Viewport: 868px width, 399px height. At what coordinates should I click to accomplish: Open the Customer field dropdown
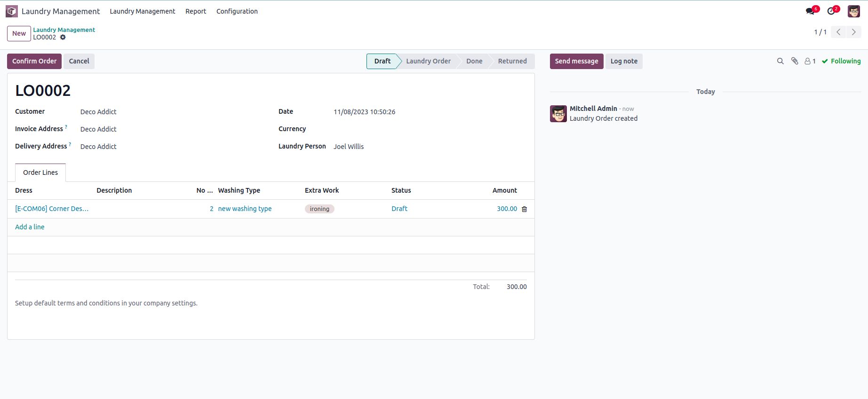tap(172, 112)
